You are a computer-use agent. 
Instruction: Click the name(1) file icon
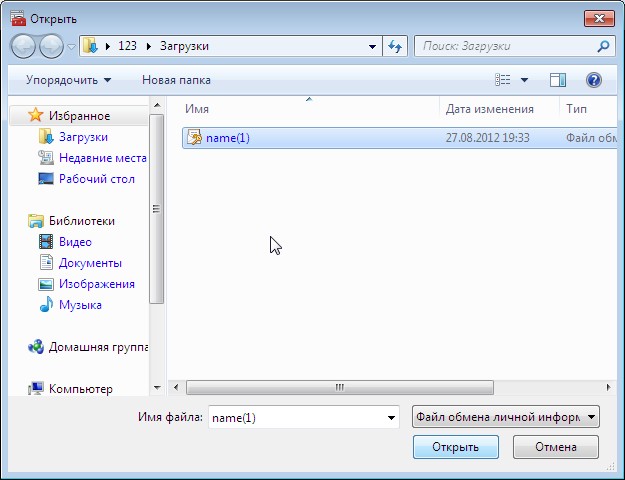[x=194, y=138]
